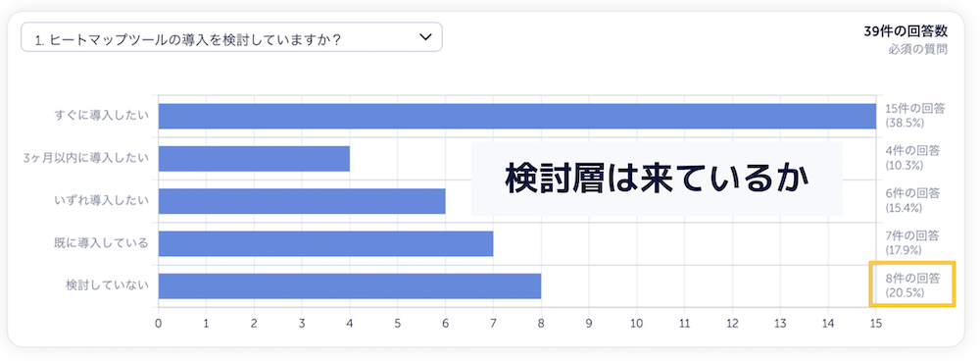Click the dropdown chevron arrow
This screenshot has height=361, width=980.
(425, 37)
